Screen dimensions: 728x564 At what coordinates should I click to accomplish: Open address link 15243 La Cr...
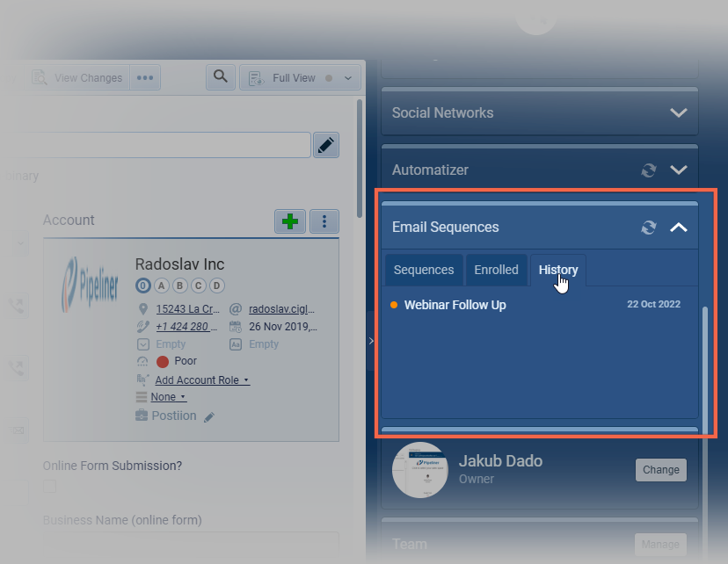[187, 309]
